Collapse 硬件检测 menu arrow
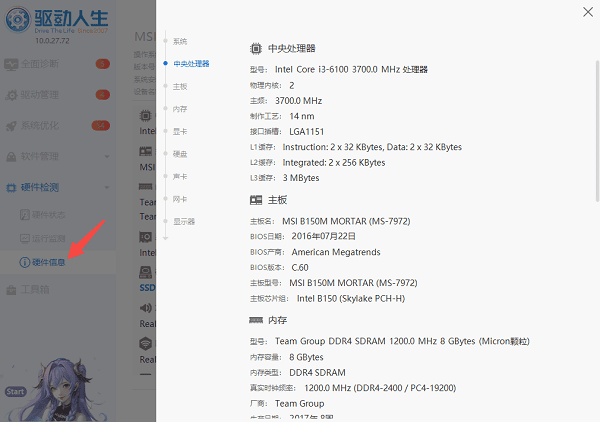 107,187
